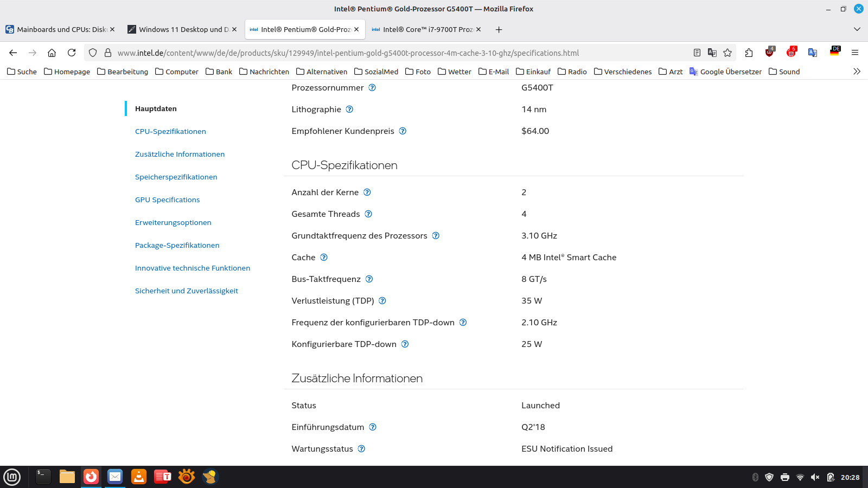The width and height of the screenshot is (868, 488).
Task: Bookmark this page with the star icon
Action: (x=727, y=53)
